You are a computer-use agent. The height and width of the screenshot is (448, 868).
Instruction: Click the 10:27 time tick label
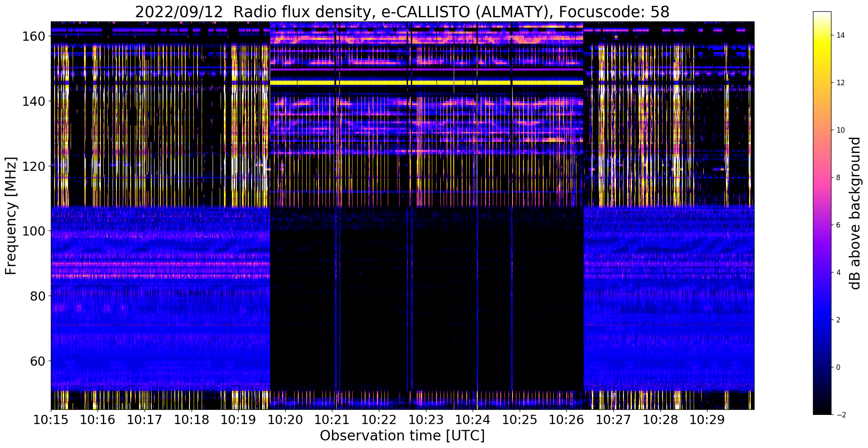[x=613, y=419]
